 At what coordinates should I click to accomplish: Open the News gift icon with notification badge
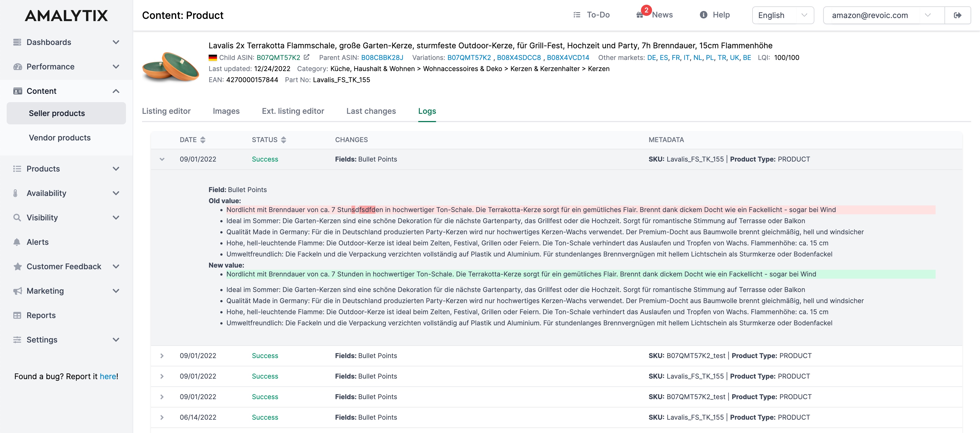coord(640,14)
